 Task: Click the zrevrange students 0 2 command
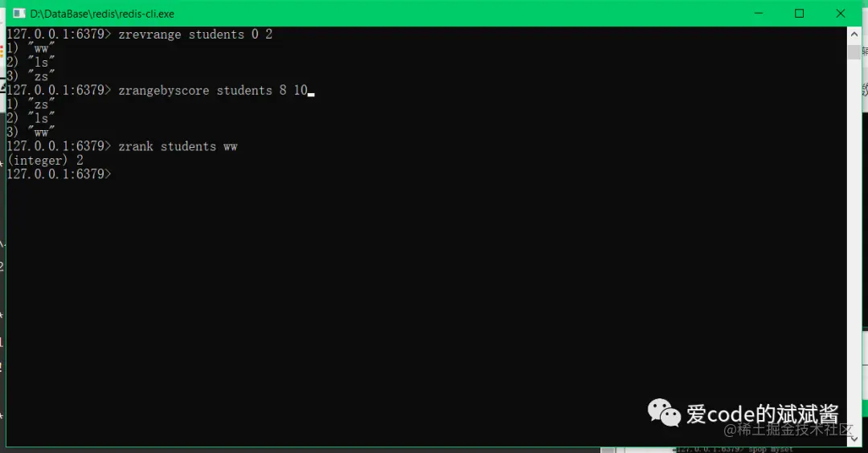tap(194, 35)
